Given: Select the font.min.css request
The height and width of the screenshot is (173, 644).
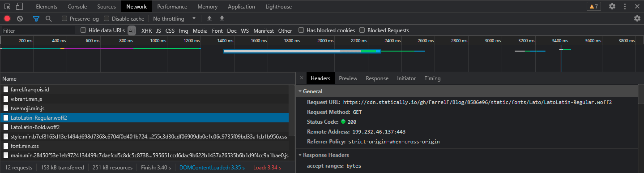Looking at the screenshot, I should click(x=145, y=146).
